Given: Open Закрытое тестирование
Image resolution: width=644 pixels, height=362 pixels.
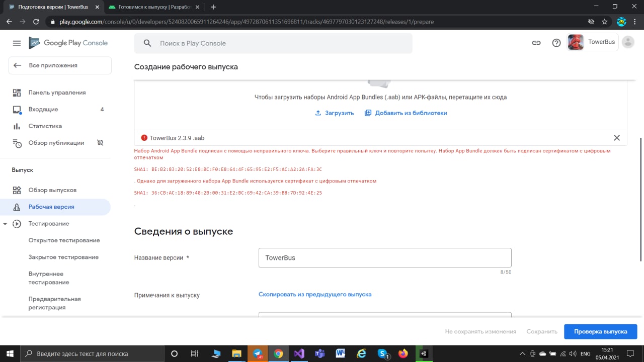Looking at the screenshot, I should pos(63,257).
